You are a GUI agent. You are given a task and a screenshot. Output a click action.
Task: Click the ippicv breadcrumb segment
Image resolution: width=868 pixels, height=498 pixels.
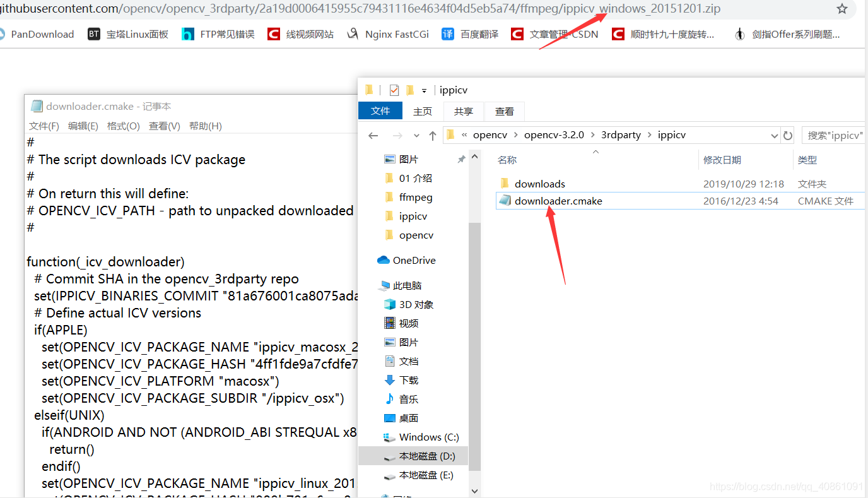pos(672,135)
